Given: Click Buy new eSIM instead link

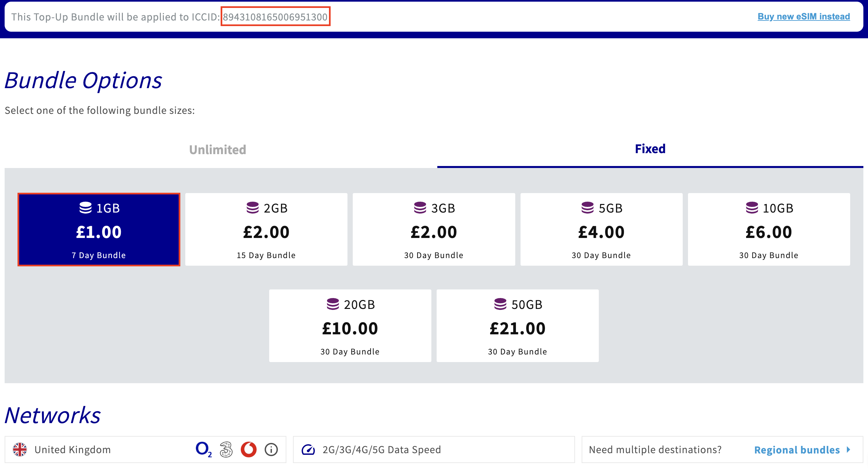Looking at the screenshot, I should [803, 17].
